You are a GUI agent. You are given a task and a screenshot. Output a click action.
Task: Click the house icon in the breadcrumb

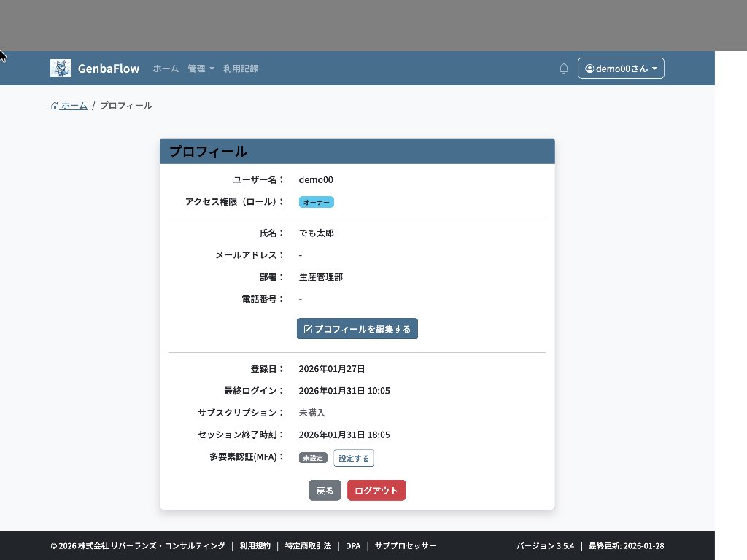point(55,106)
